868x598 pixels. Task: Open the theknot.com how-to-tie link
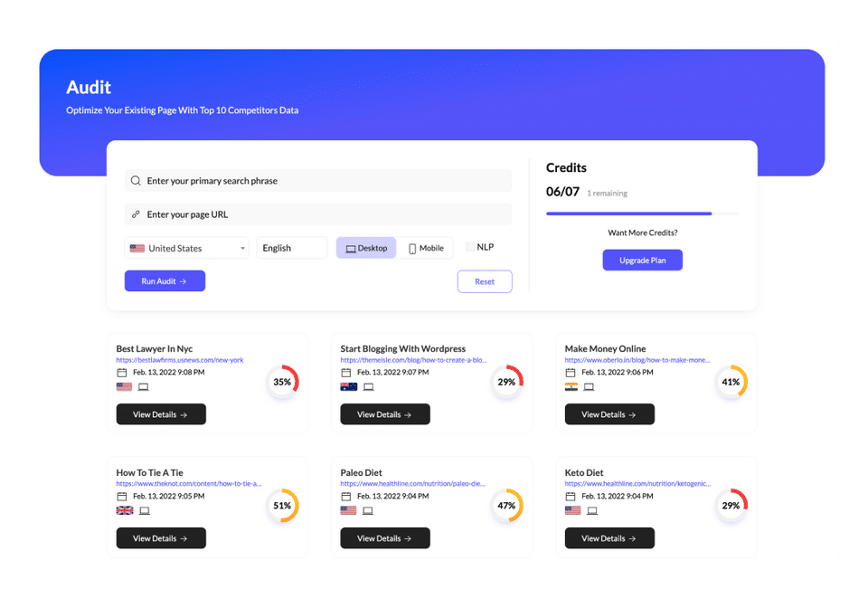point(189,484)
